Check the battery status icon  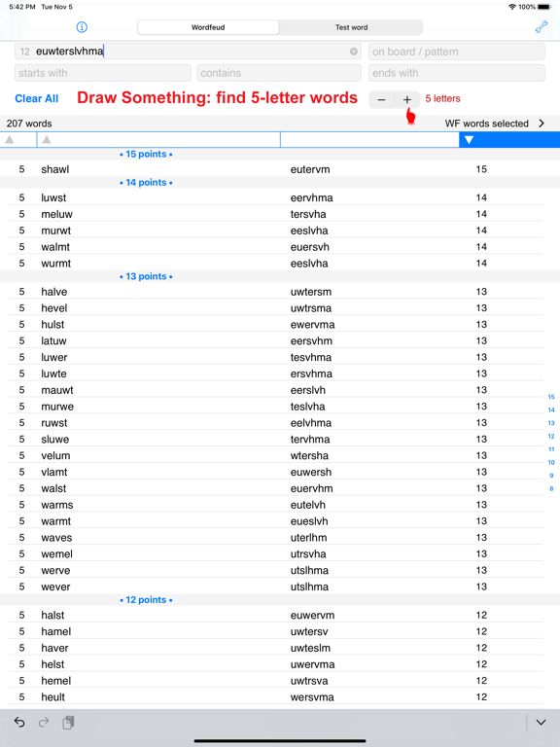[544, 7]
